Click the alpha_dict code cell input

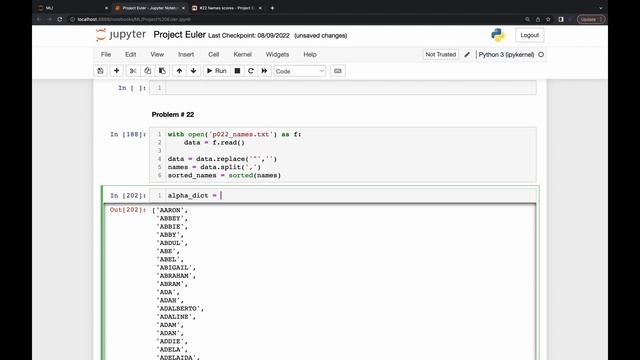(x=351, y=196)
